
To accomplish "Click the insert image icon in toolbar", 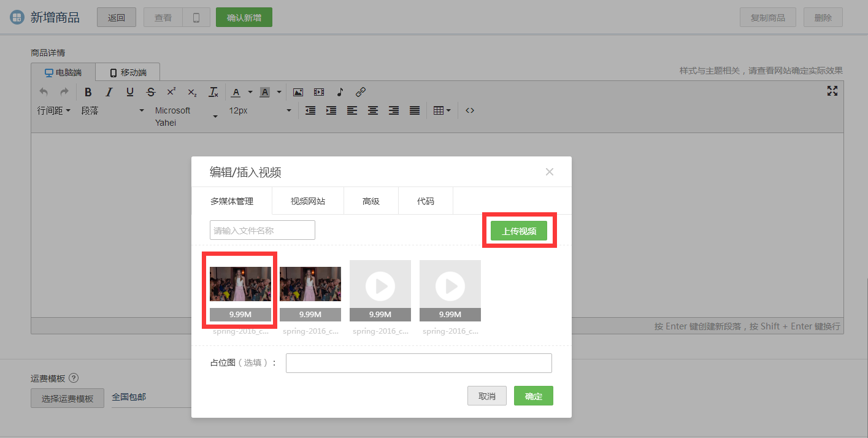I will 298,92.
